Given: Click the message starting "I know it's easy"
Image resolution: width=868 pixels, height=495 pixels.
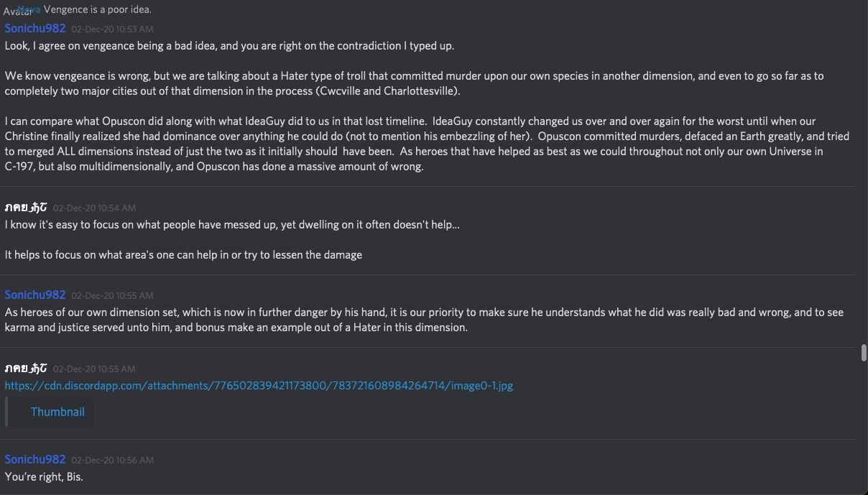Looking at the screenshot, I should (232, 225).
